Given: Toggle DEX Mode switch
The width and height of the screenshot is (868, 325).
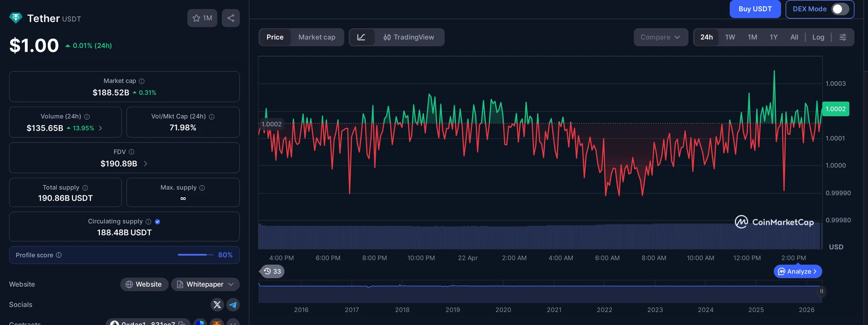Looking at the screenshot, I should pos(840,9).
